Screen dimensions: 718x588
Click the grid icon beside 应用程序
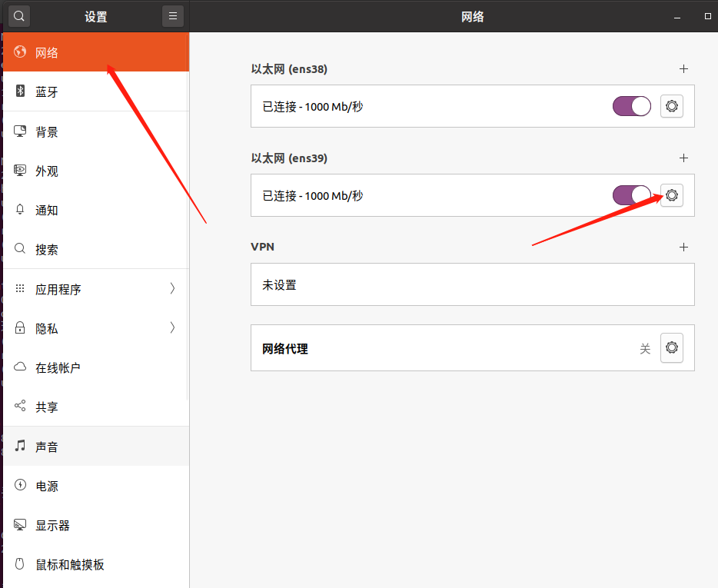[20, 288]
